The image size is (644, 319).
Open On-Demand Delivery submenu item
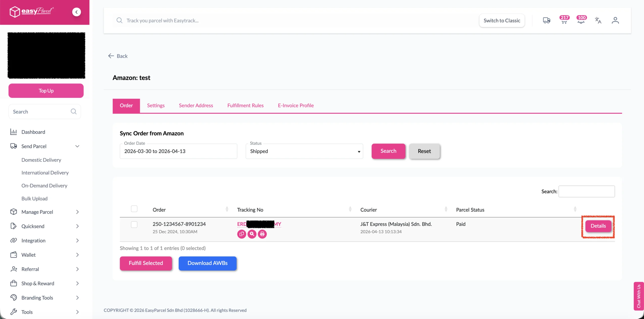tap(44, 186)
